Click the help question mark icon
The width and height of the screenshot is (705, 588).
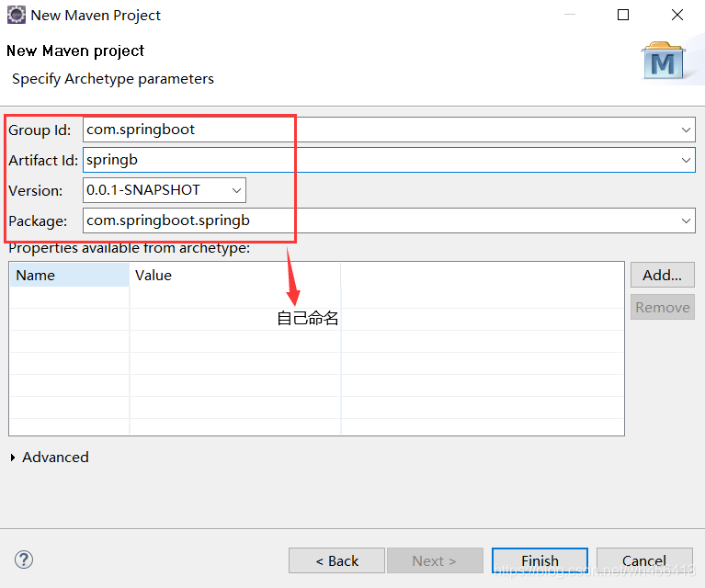(x=23, y=560)
